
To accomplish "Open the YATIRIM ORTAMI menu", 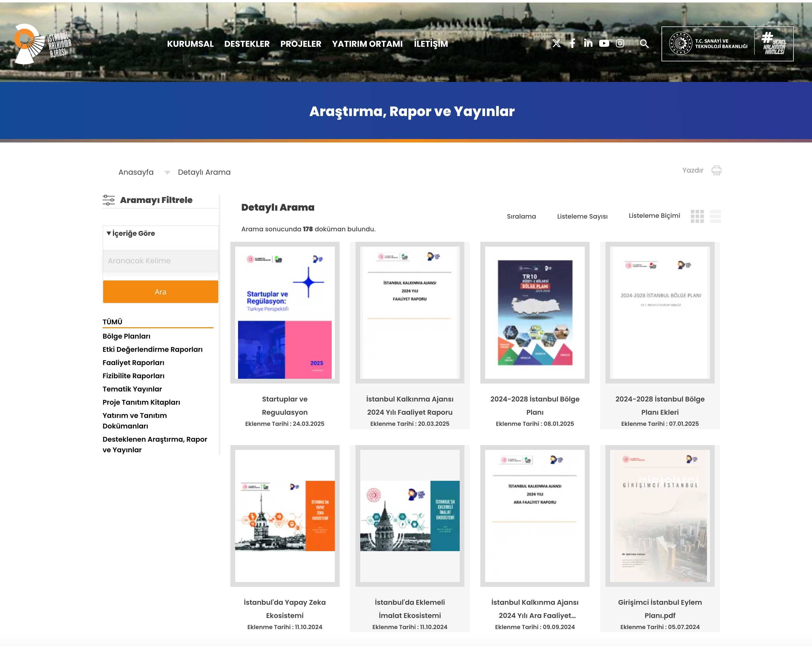I will [367, 44].
